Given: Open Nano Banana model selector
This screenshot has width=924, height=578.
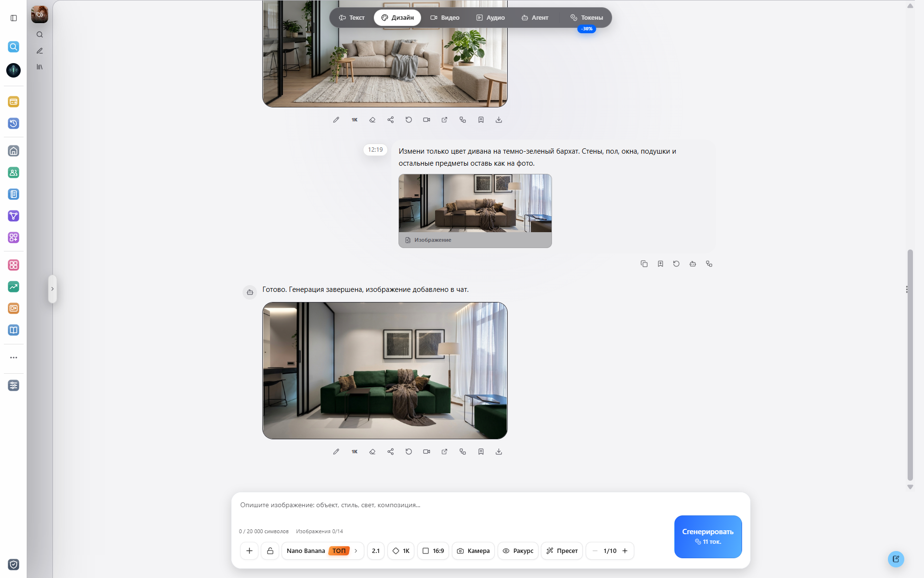Looking at the screenshot, I should pos(322,551).
